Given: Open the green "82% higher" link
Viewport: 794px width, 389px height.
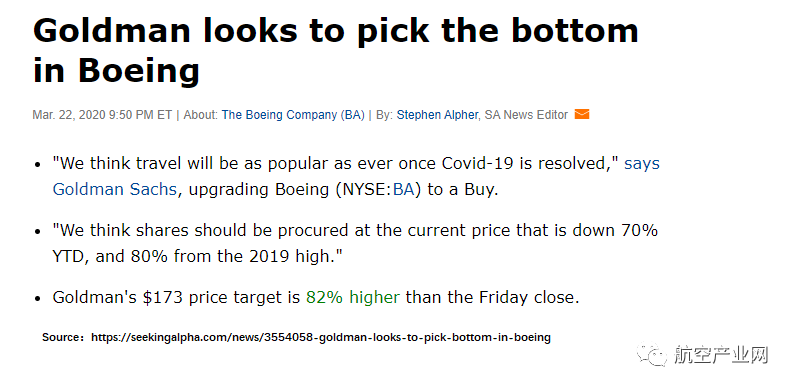Looking at the screenshot, I should click(x=353, y=297).
